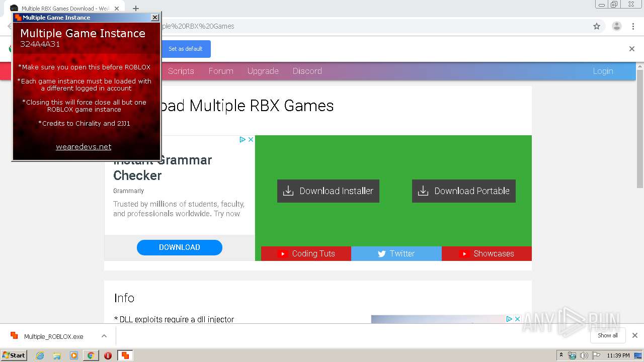The image size is (644, 362).
Task: Open the Upgrade nav item
Action: [263, 71]
